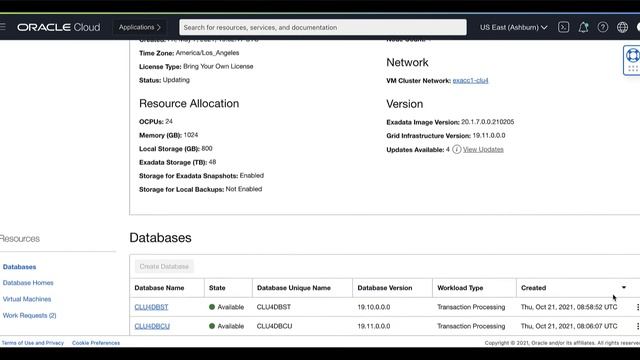
Task: Click the Workload Type column header
Action: point(460,288)
